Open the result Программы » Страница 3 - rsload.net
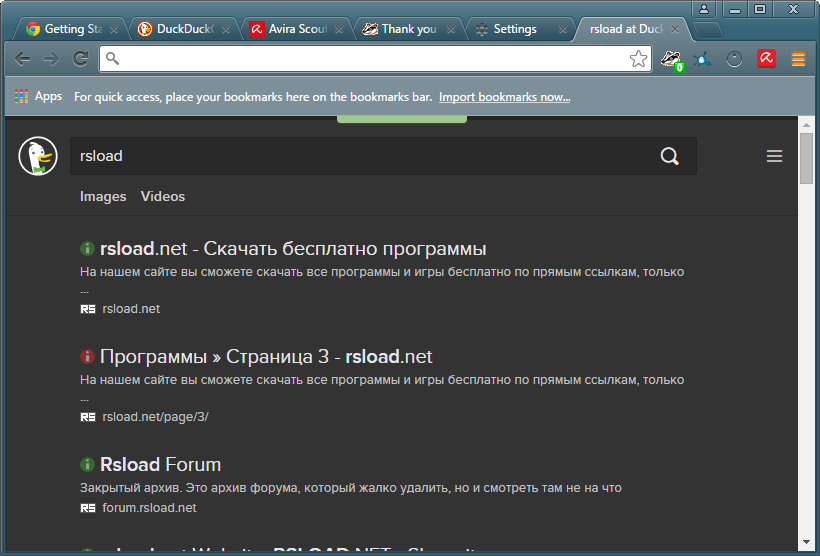Screen dimensions: 820x556 266,356
